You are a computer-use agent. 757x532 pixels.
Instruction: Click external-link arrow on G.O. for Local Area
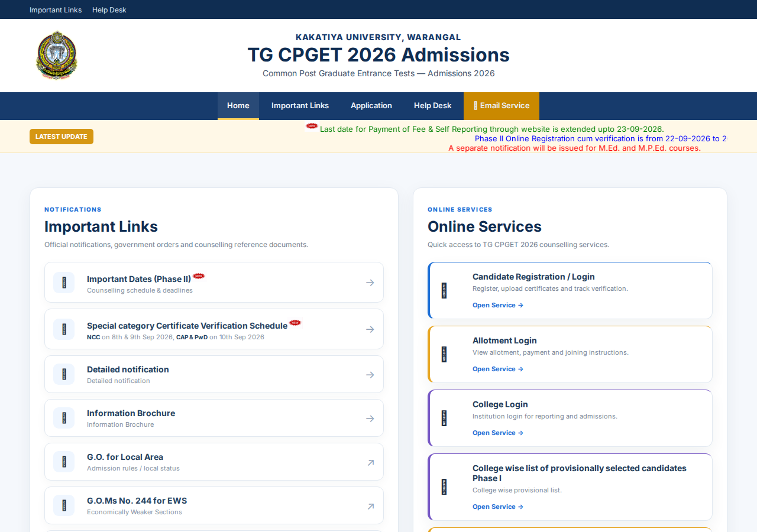click(x=371, y=462)
